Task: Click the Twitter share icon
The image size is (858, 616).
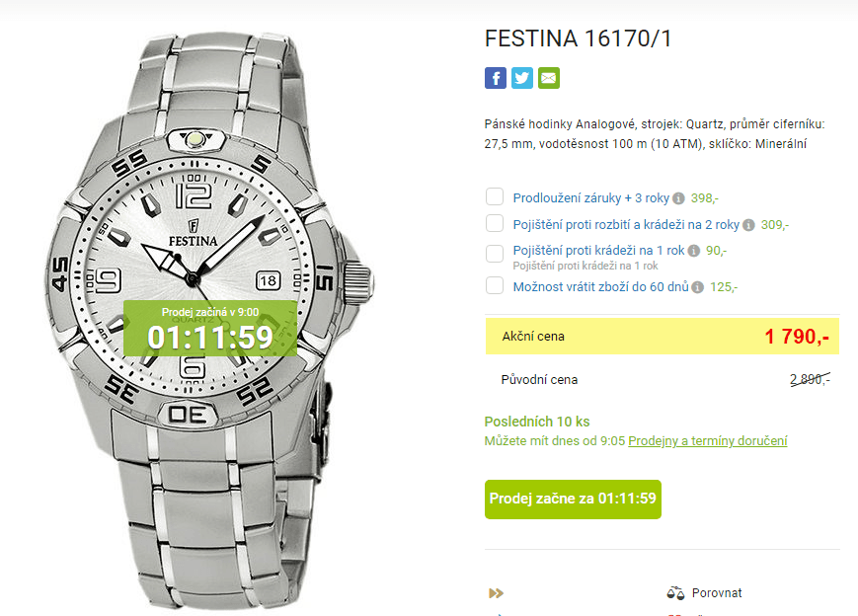Action: tap(521, 78)
